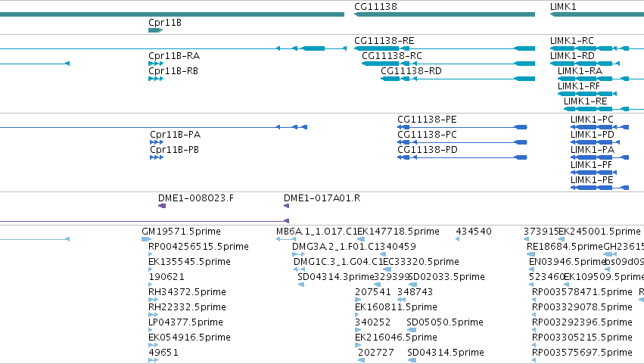Click the CG11138-RD transcript label
The height and width of the screenshot is (364, 644).
point(411,71)
